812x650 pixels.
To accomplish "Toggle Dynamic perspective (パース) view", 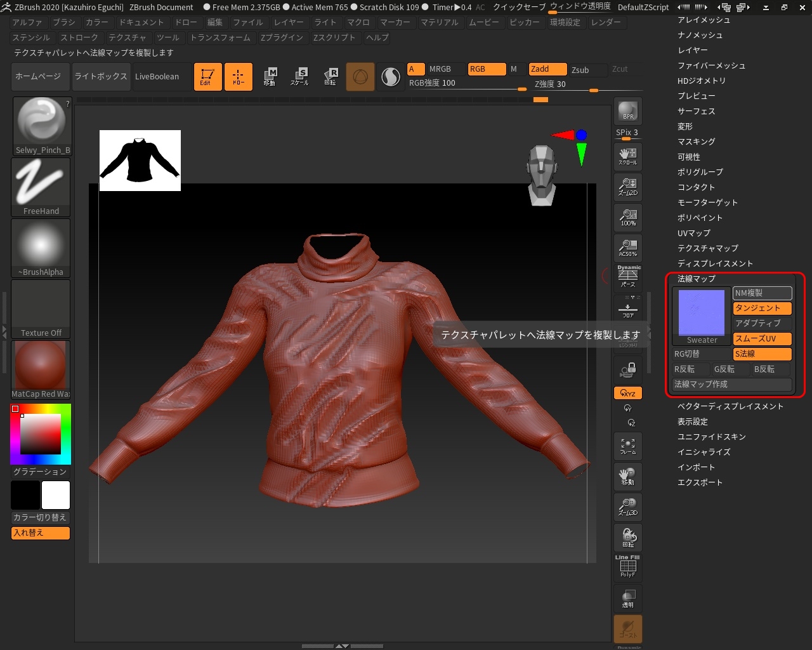I will tap(628, 277).
